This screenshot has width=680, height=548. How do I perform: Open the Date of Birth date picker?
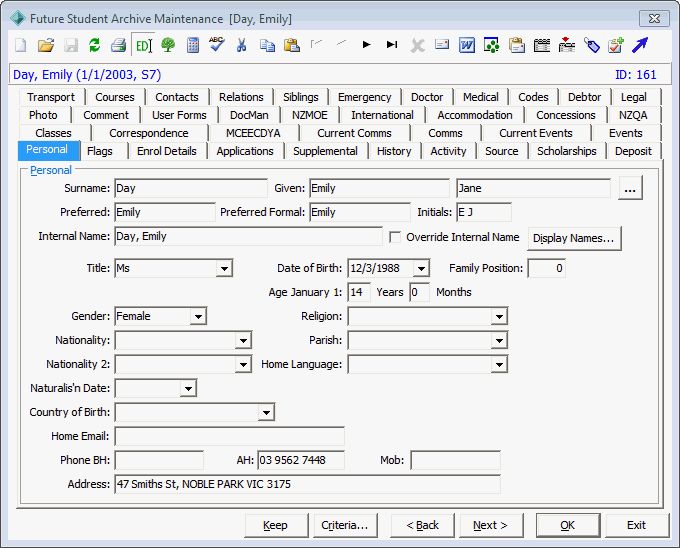pos(421,268)
